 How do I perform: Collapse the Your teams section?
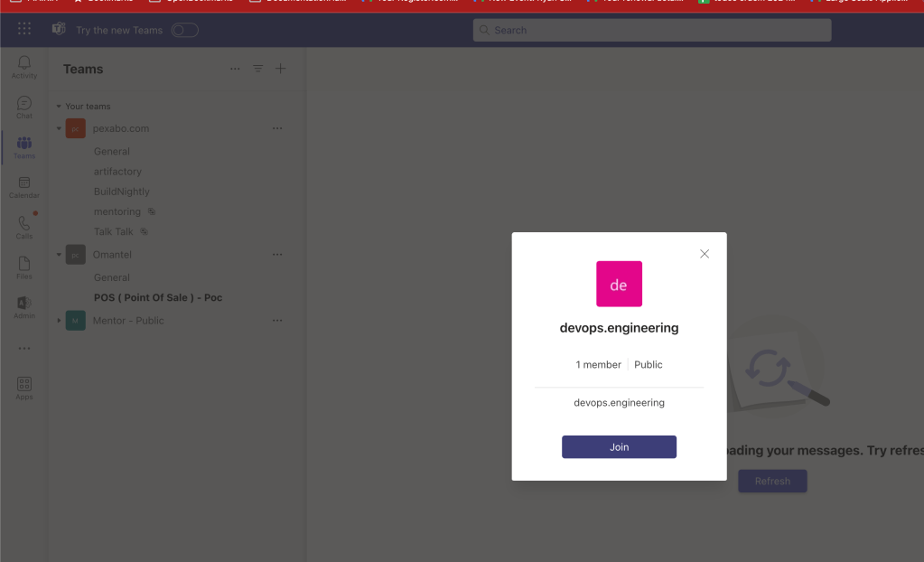pos(59,106)
